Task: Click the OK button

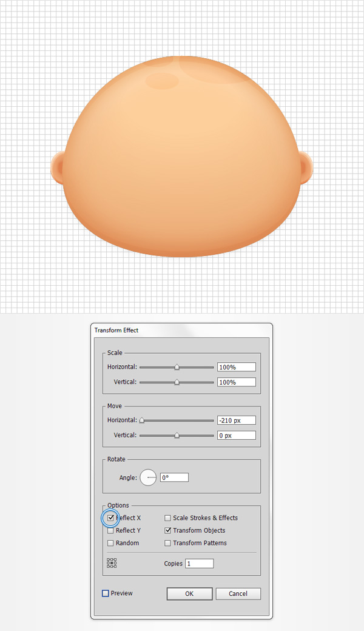Action: click(189, 593)
